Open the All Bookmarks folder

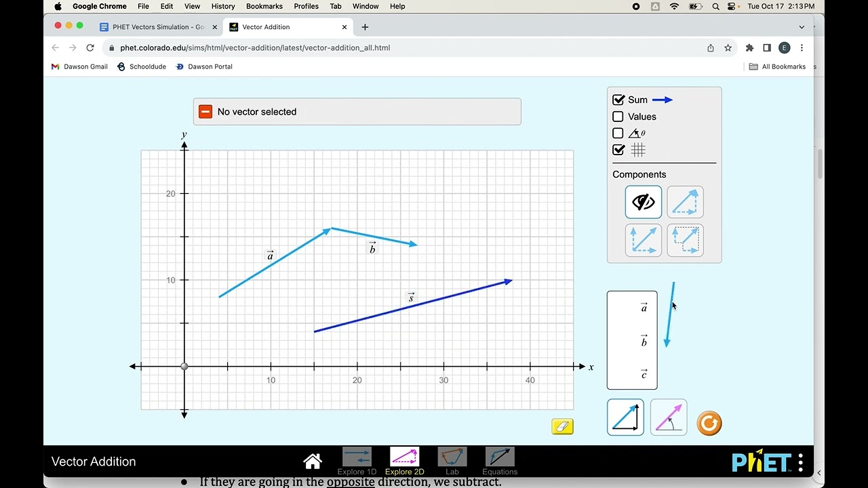coord(777,66)
